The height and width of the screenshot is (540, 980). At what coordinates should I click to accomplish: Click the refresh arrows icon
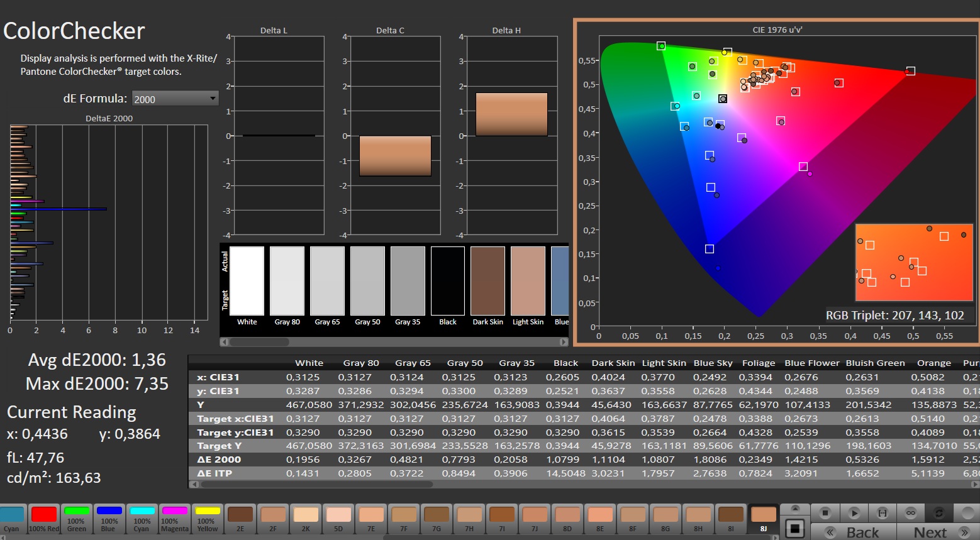[939, 513]
